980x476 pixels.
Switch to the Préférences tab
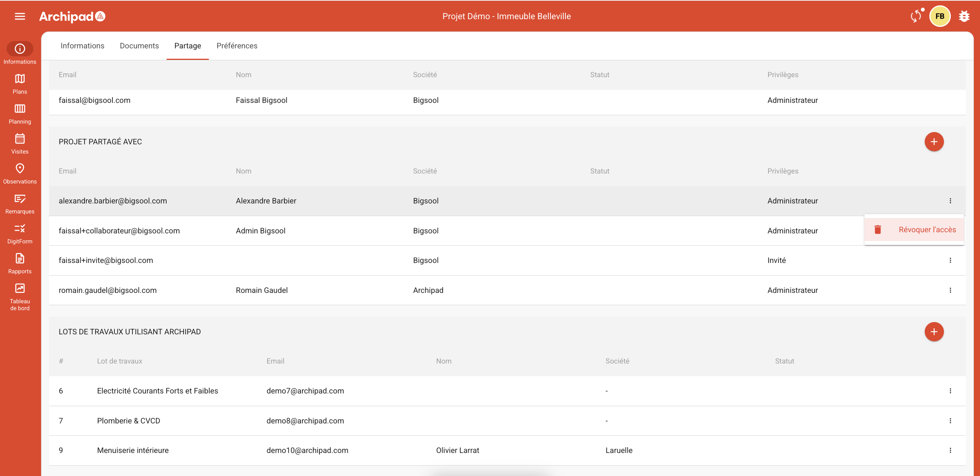pos(237,46)
